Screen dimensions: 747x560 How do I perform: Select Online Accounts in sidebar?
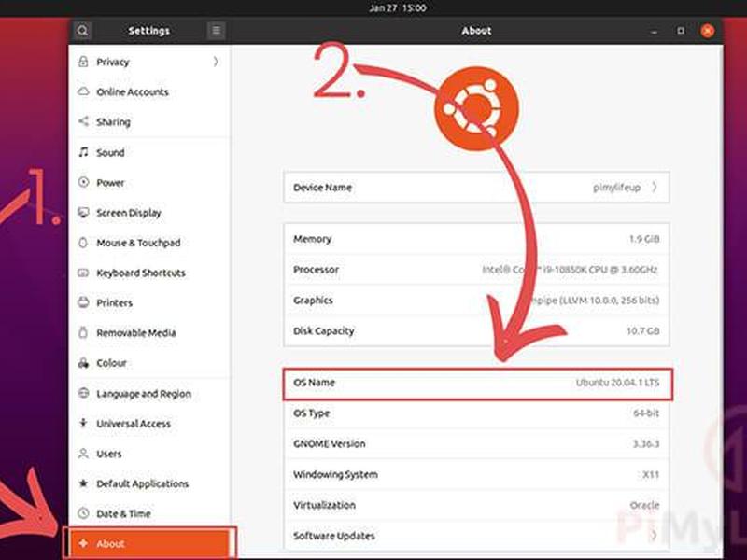click(x=149, y=91)
